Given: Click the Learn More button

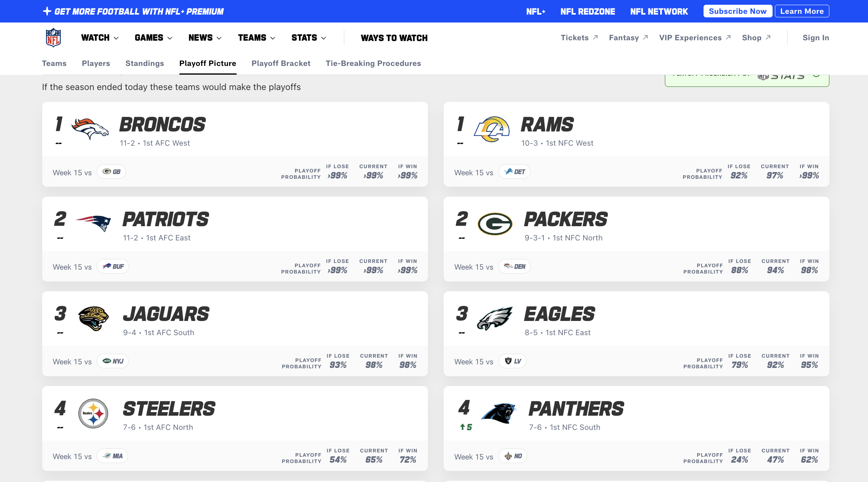Looking at the screenshot, I should click(x=802, y=11).
